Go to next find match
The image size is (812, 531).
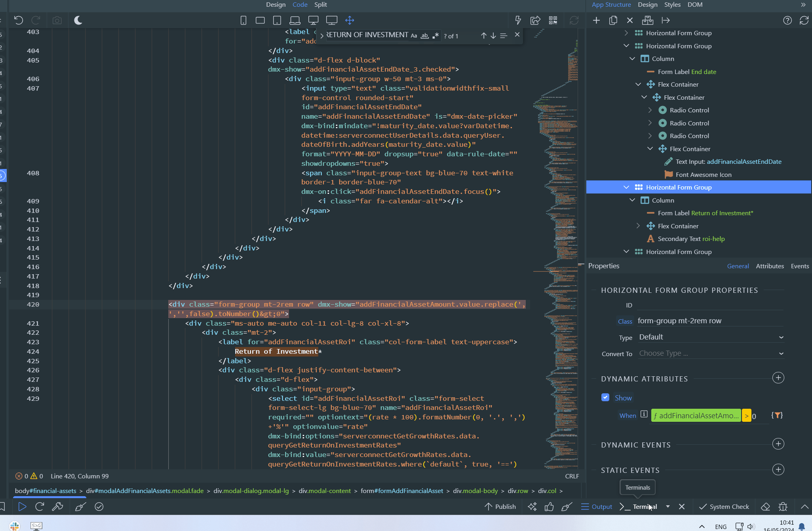493,36
